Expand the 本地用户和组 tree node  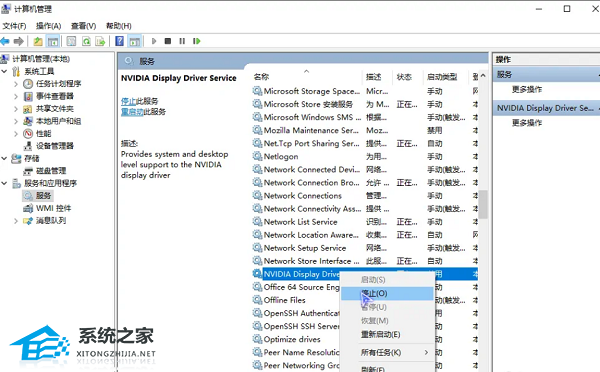coord(16,121)
